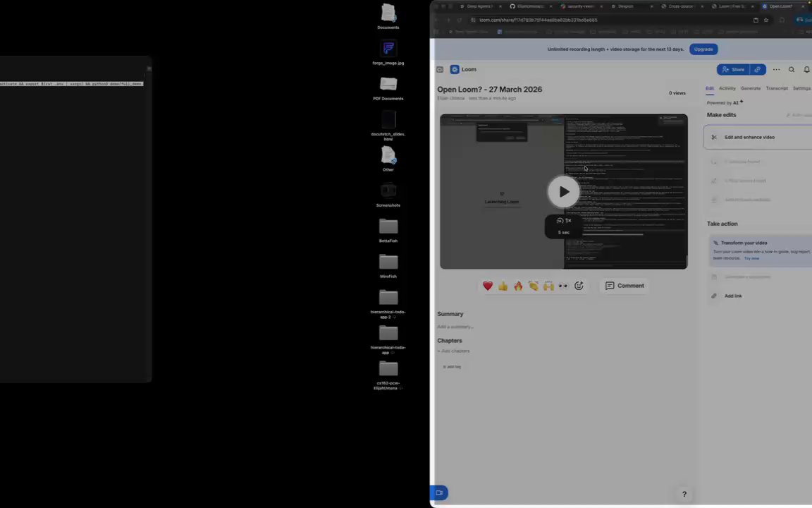Switch to the Cross-source browser tab

pyautogui.click(x=681, y=6)
